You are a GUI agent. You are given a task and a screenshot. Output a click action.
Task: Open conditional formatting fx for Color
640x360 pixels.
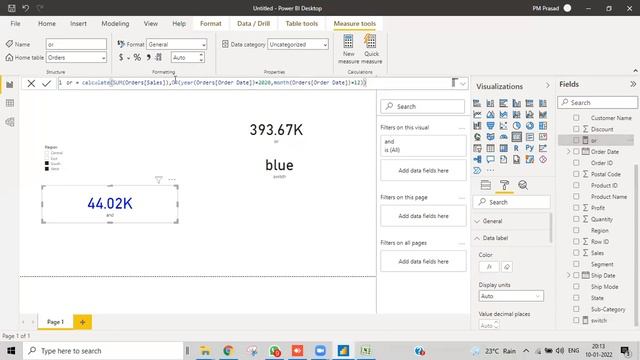[x=489, y=267]
